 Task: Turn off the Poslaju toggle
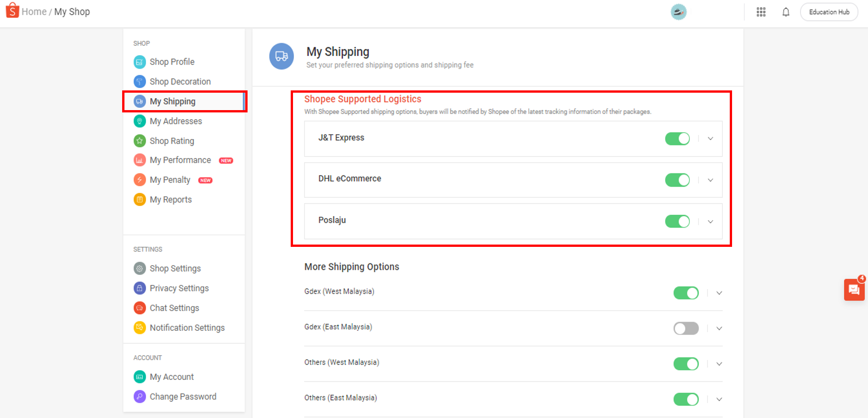tap(677, 222)
